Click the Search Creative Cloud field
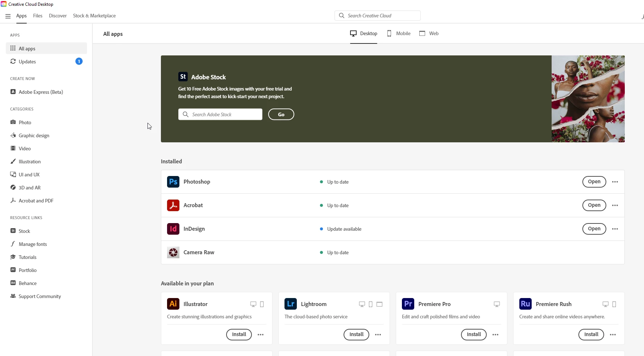This screenshot has height=356, width=644. click(378, 16)
